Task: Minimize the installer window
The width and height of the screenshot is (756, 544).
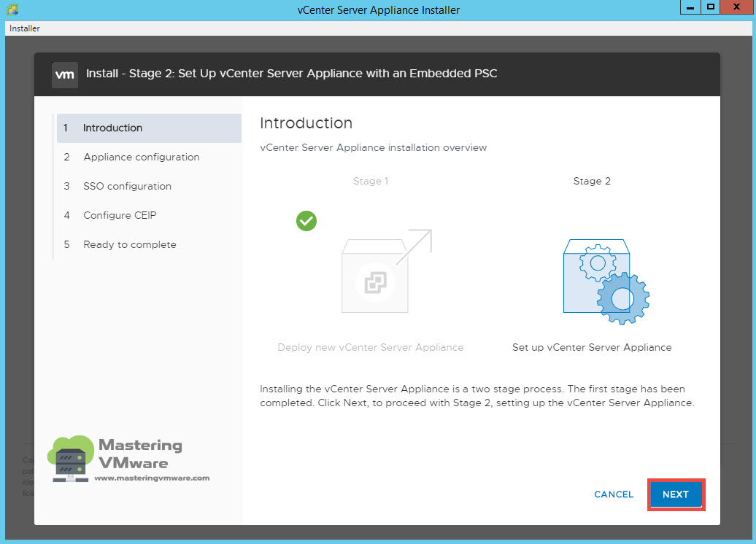Action: pos(690,7)
